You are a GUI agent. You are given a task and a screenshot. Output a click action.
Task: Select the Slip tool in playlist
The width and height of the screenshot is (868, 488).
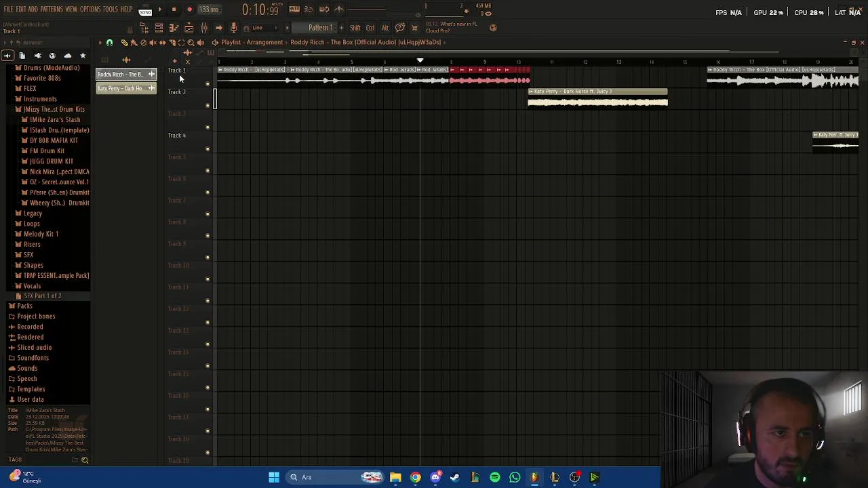(162, 42)
